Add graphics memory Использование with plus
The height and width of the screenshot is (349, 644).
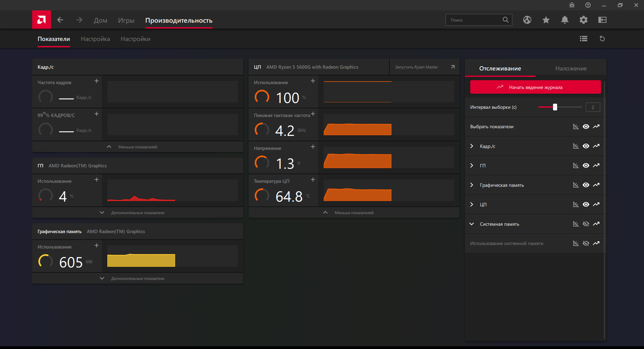pyautogui.click(x=97, y=246)
